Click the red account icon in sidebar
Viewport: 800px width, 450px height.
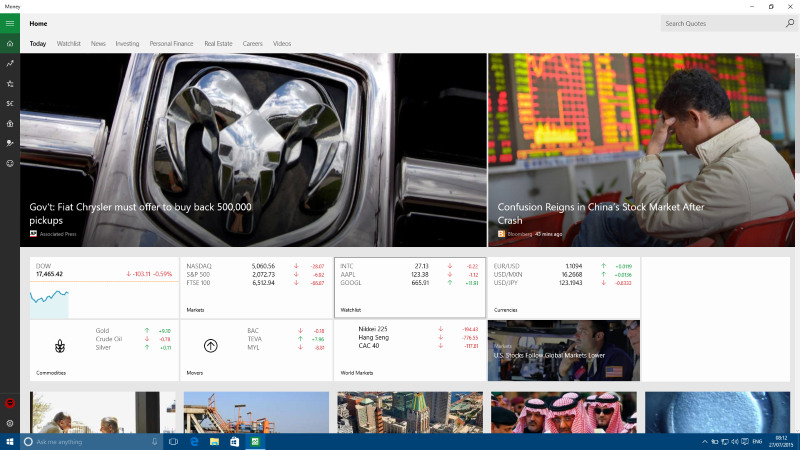(x=10, y=403)
